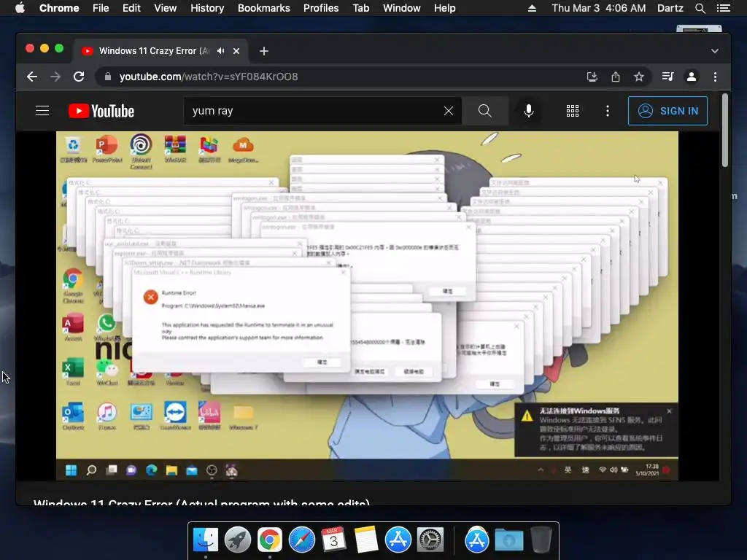Search with your voice microphone
This screenshot has width=747, height=560.
(528, 111)
